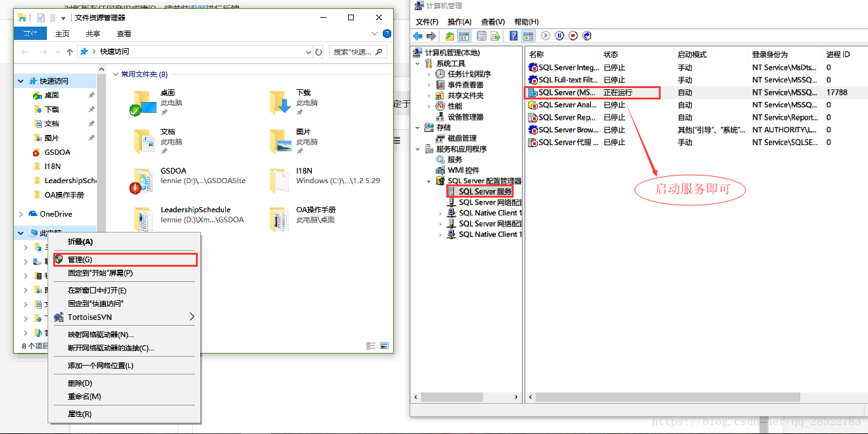Choose 管理(G) from the context menu
This screenshot has width=868, height=434.
[124, 260]
